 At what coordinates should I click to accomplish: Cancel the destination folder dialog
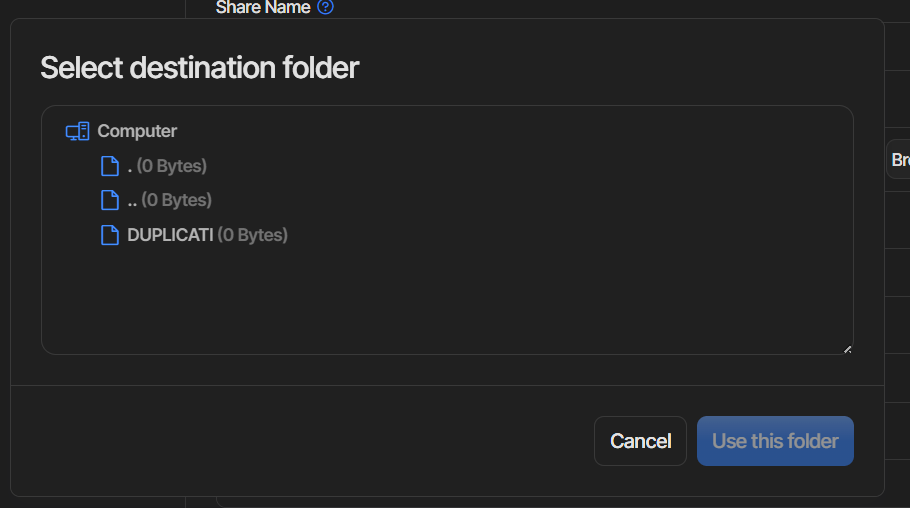[x=640, y=441]
